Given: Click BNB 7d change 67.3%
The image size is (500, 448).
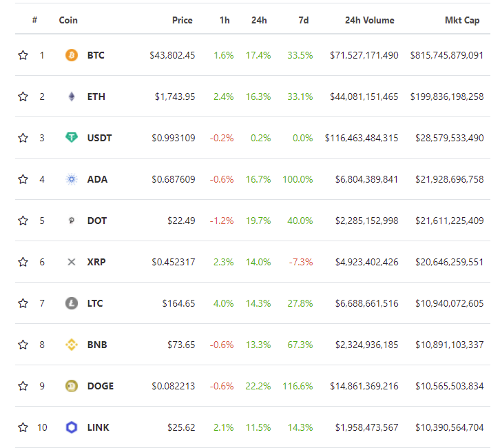Looking at the screenshot, I should [300, 345].
